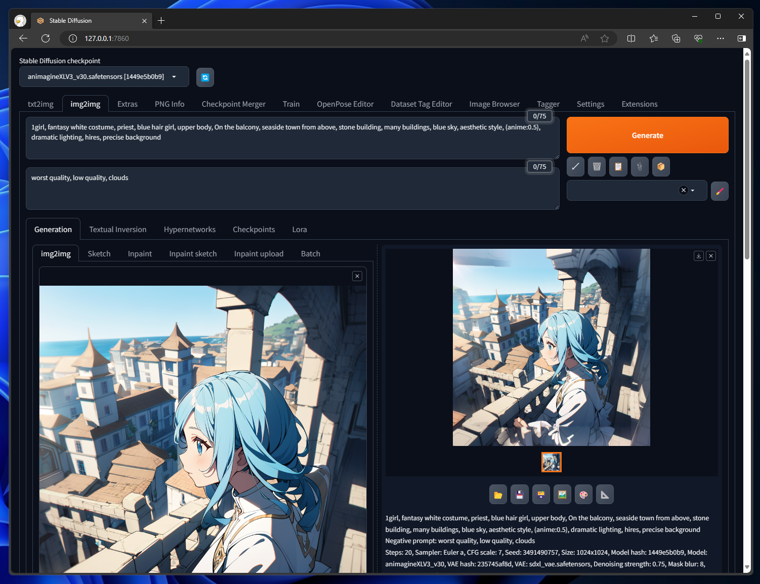The width and height of the screenshot is (760, 584).
Task: Save the image with the floppy disk icon
Action: tap(519, 495)
